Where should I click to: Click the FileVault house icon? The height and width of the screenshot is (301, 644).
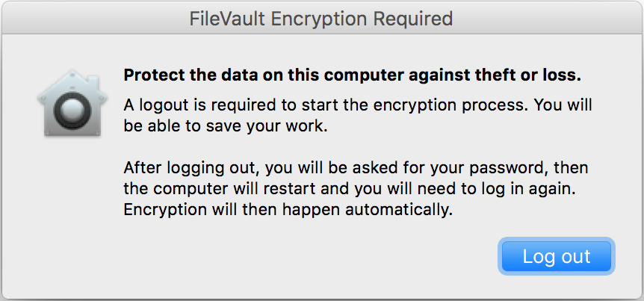pos(72,102)
